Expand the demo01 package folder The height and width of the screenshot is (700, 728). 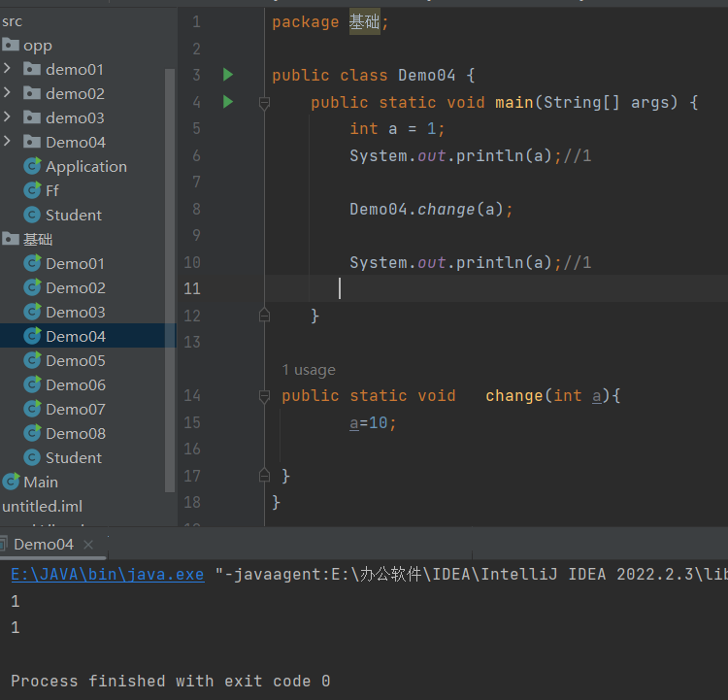tap(8, 69)
